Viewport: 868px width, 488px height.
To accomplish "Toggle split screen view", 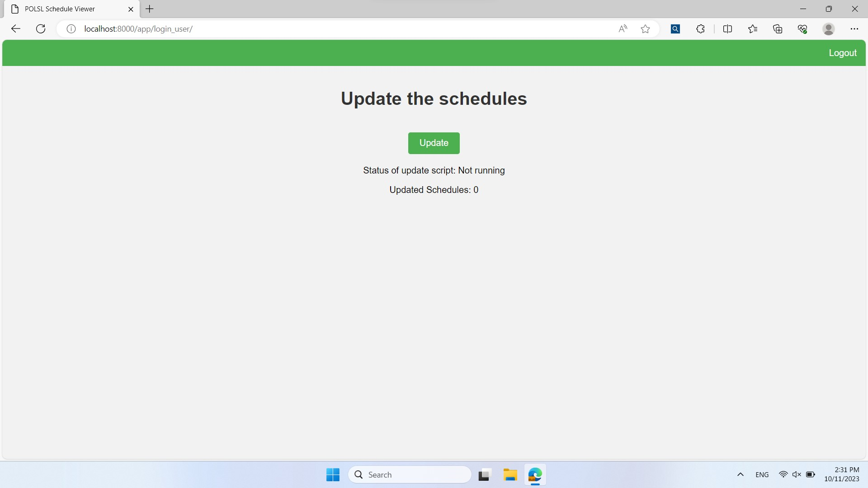I will click(x=728, y=28).
